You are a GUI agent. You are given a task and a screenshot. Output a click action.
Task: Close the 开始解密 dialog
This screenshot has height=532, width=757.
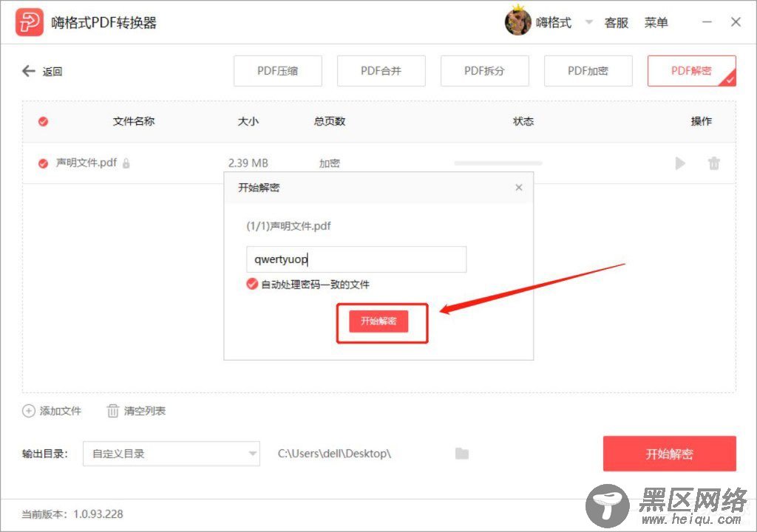tap(518, 188)
